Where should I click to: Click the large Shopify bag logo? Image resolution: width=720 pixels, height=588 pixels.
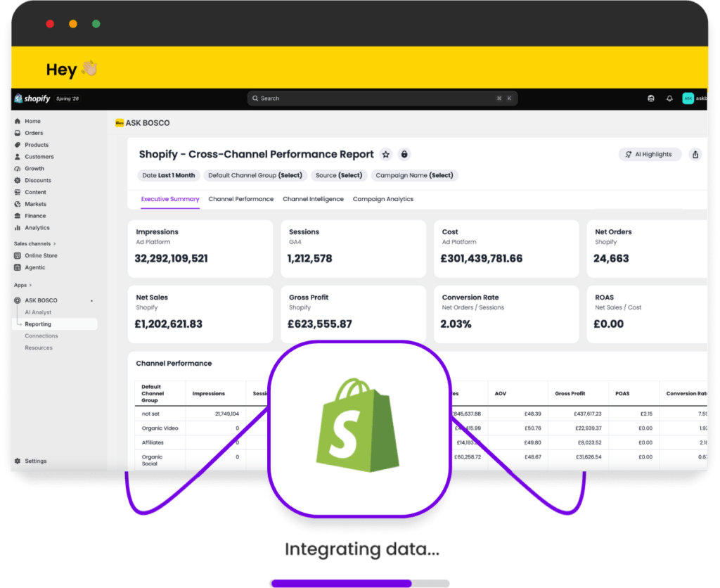[x=358, y=425]
